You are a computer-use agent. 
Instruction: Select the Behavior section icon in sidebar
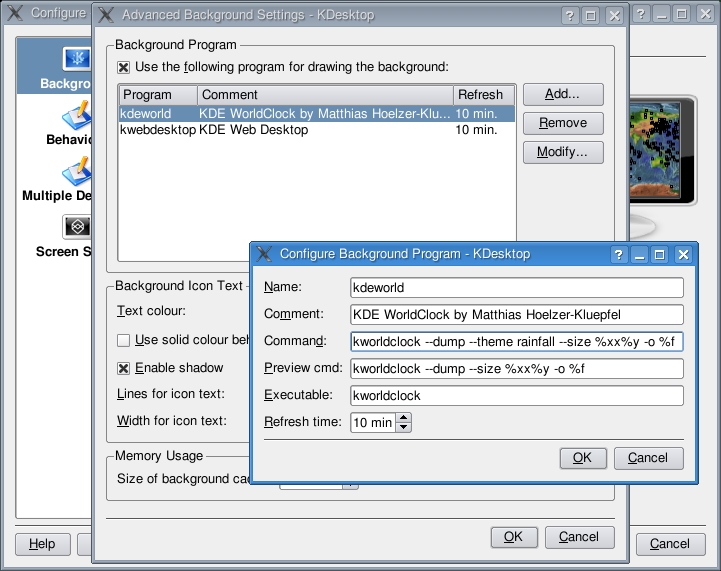click(x=76, y=115)
